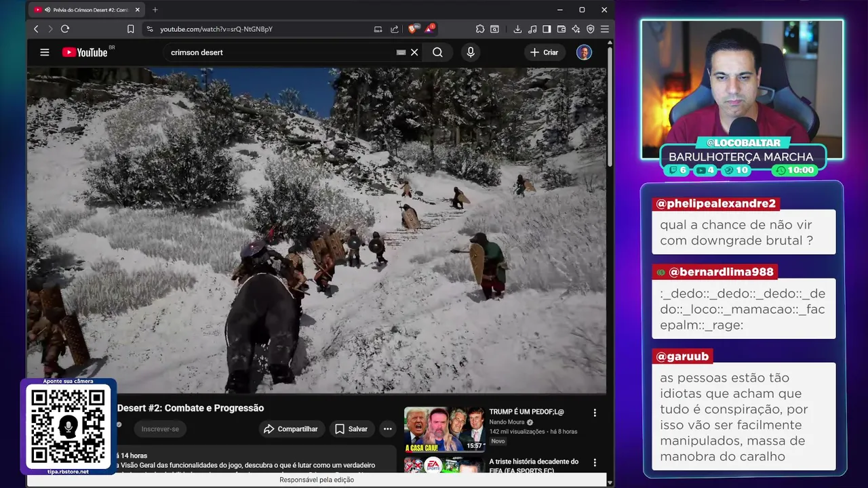Mute the tab via the speaker icon

click(x=47, y=10)
